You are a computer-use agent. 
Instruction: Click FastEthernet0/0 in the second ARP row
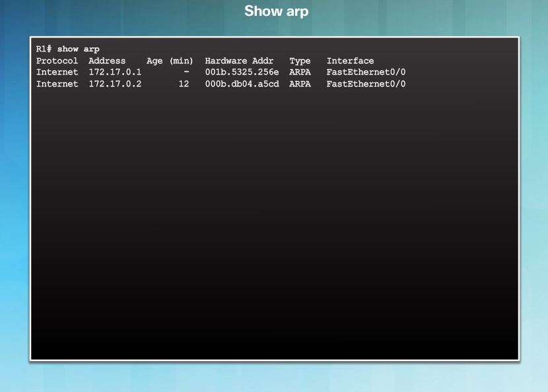point(366,84)
